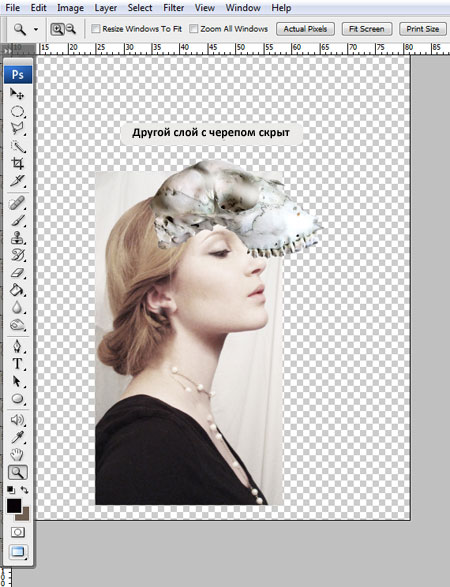
Task: Select the Magic Wand tool
Action: 17,146
